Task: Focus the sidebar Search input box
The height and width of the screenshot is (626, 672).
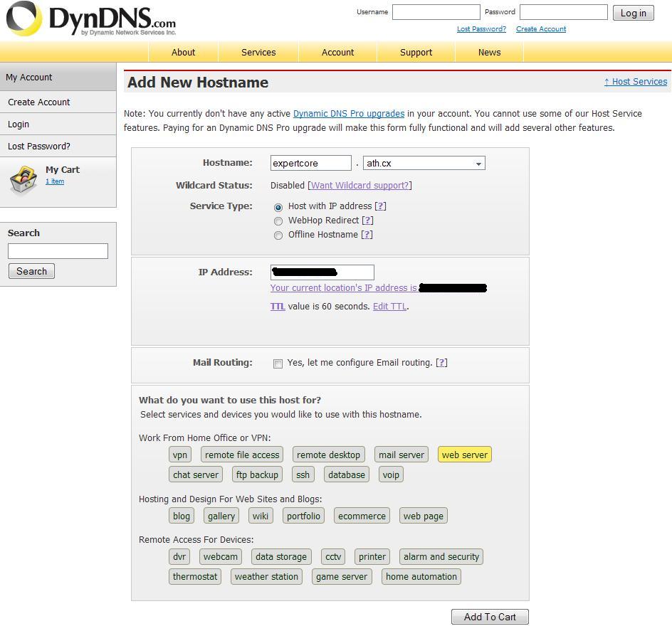Action: tap(58, 251)
